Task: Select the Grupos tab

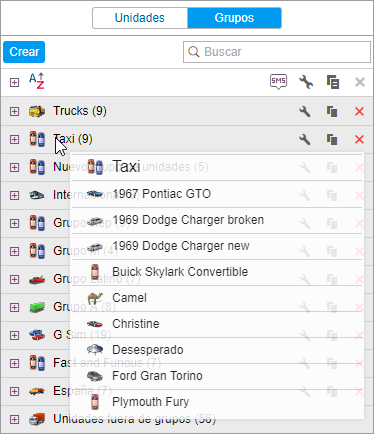Action: 234,18
